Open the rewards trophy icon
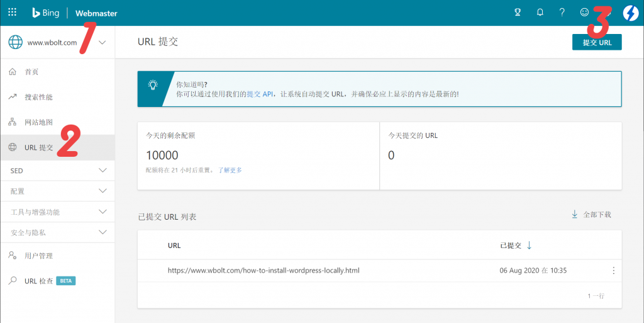Viewport: 644px width, 323px height. point(518,13)
